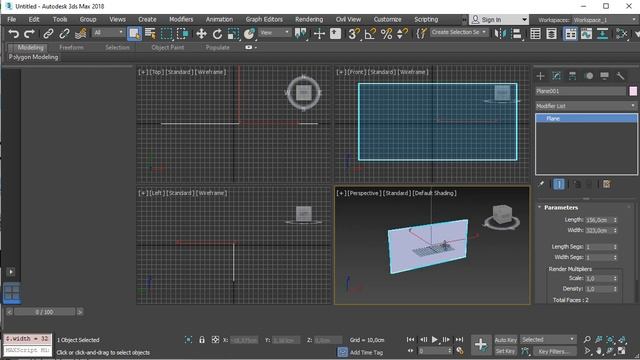Viewport: 640px width, 360px height.
Task: Activate the Select and Scale tool
Action: point(233,33)
